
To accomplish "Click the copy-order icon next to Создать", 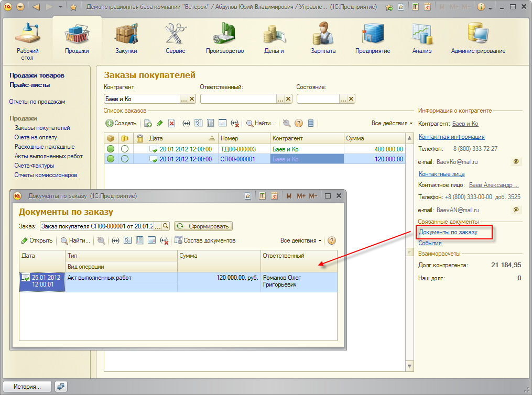I will coord(148,124).
